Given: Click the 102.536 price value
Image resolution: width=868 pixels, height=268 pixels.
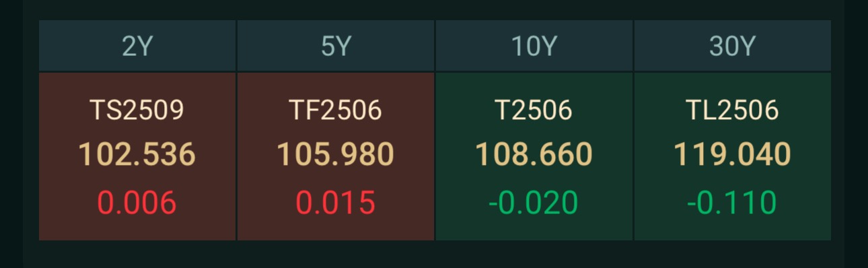Looking at the screenshot, I should coord(137,155).
